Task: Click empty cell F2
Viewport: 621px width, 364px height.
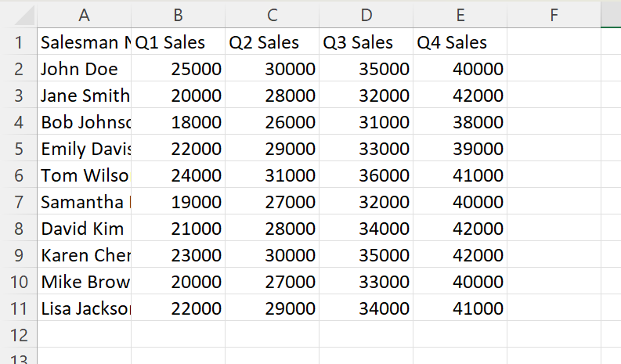Action: click(554, 69)
